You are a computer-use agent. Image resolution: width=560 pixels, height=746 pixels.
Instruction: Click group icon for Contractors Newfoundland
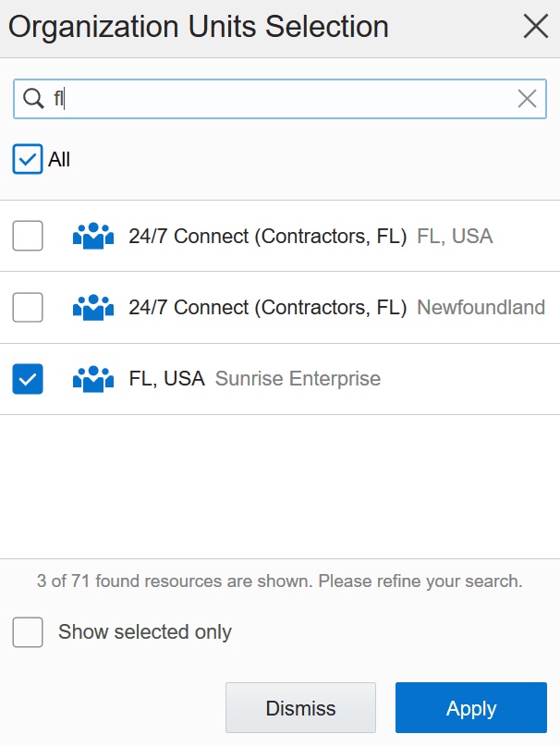point(92,308)
